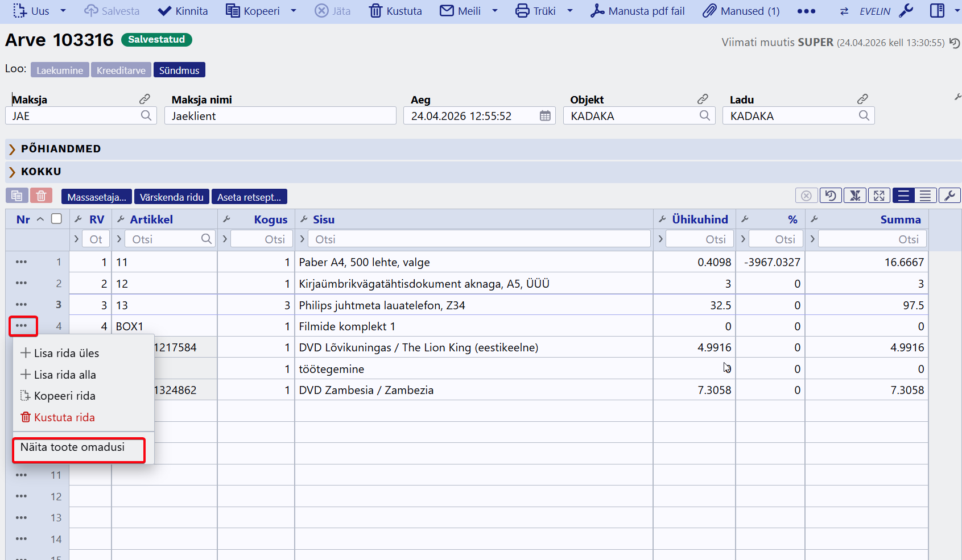The image size is (962, 560).
Task: Choose Kopeeri rida from the context menu
Action: click(64, 396)
